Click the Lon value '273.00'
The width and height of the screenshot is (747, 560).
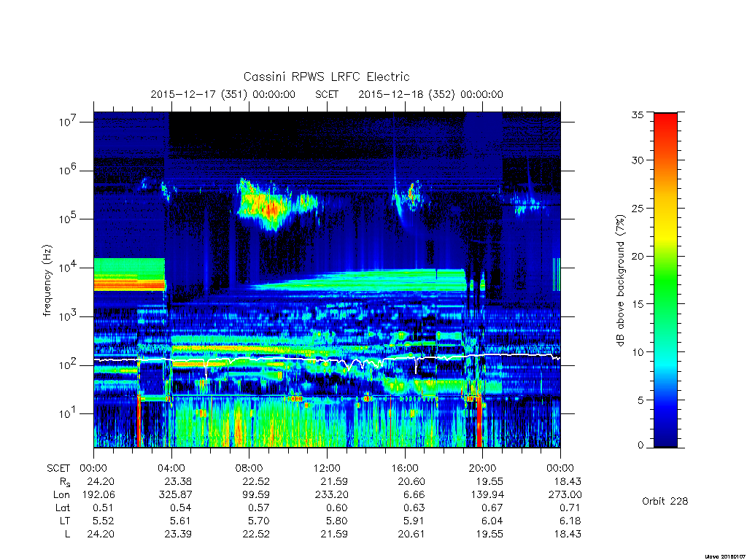point(565,495)
